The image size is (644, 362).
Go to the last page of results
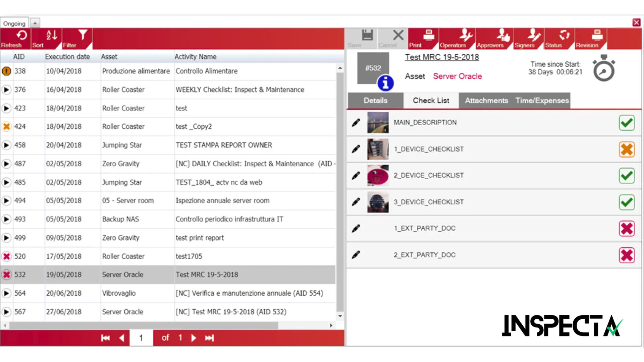(209, 338)
